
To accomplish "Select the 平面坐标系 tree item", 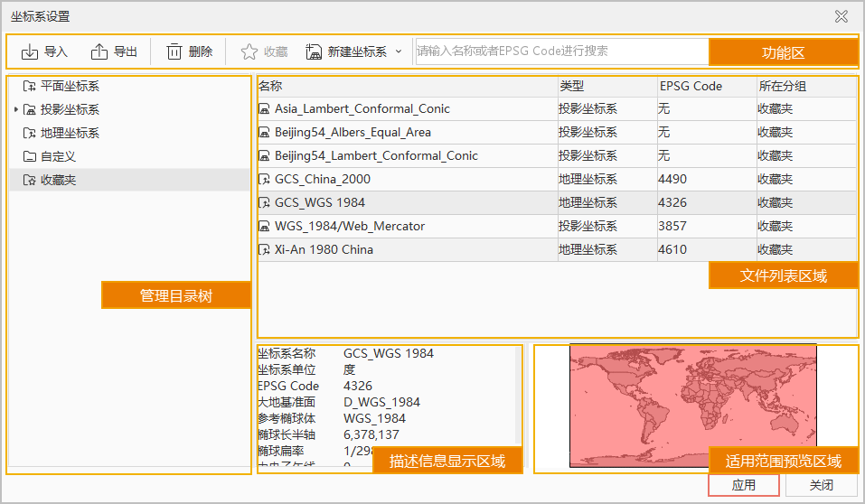I will [x=71, y=86].
